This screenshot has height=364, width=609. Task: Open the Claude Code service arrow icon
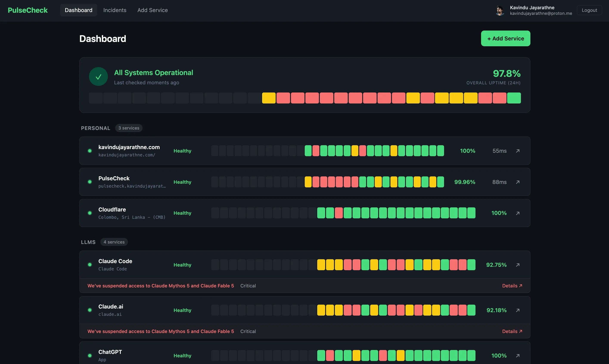tap(518, 265)
